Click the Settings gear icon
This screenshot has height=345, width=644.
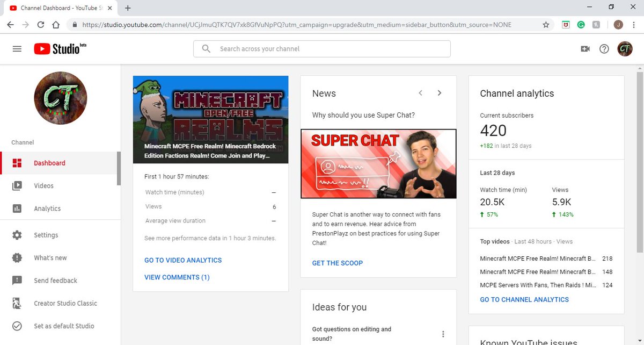[x=17, y=235]
